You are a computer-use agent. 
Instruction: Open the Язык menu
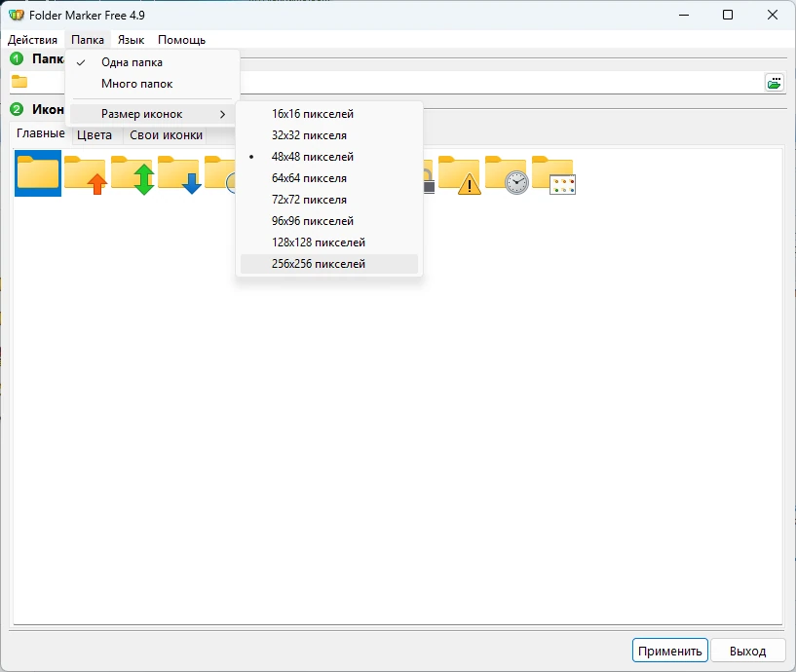pos(131,40)
